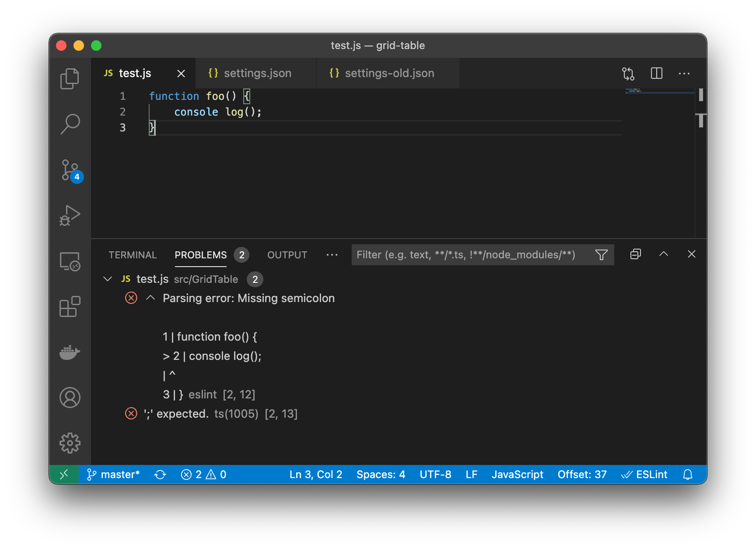This screenshot has width=756, height=549.
Task: Toggle the Problems filter funnel
Action: click(602, 254)
